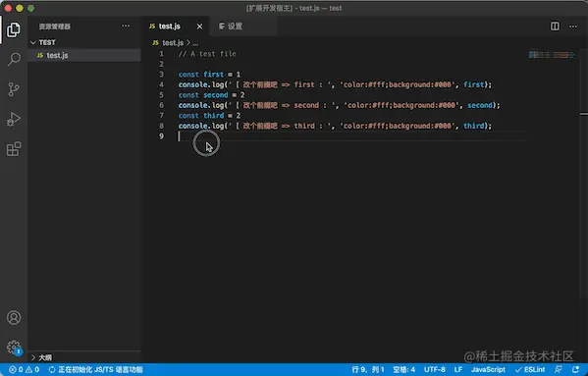The height and width of the screenshot is (376, 588).
Task: Open the Source Control view icon
Action: pos(14,89)
